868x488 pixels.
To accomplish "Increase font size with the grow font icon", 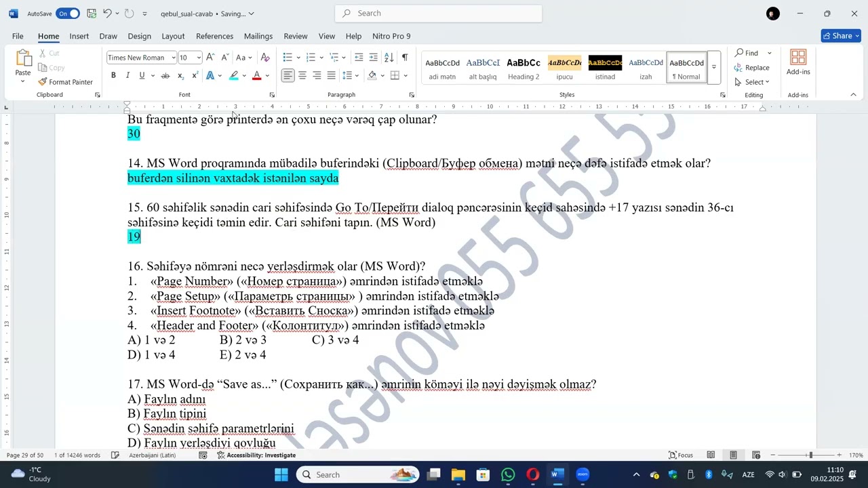I will pos(210,58).
